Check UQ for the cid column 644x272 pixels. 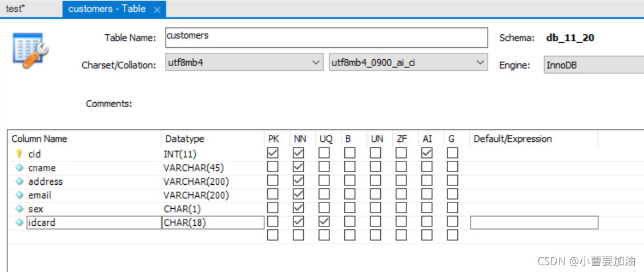click(x=324, y=153)
